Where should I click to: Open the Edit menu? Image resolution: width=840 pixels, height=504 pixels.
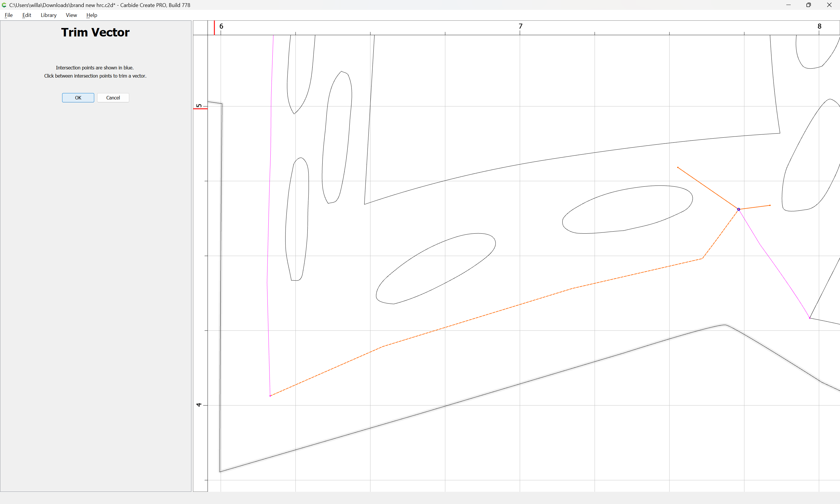(27, 15)
